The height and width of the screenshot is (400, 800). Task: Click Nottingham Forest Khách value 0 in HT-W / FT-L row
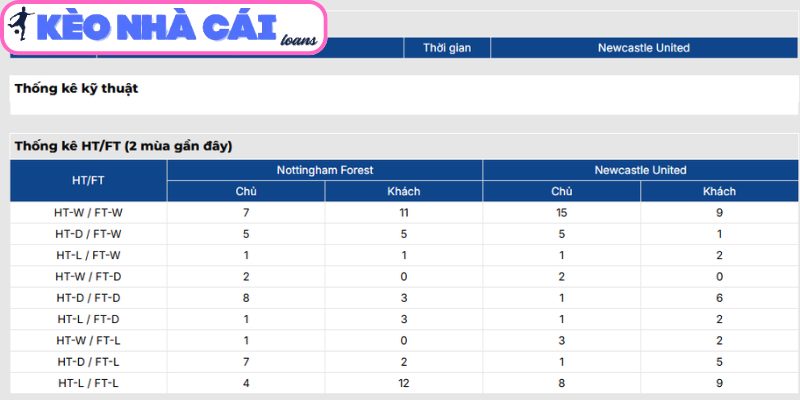[x=404, y=340]
